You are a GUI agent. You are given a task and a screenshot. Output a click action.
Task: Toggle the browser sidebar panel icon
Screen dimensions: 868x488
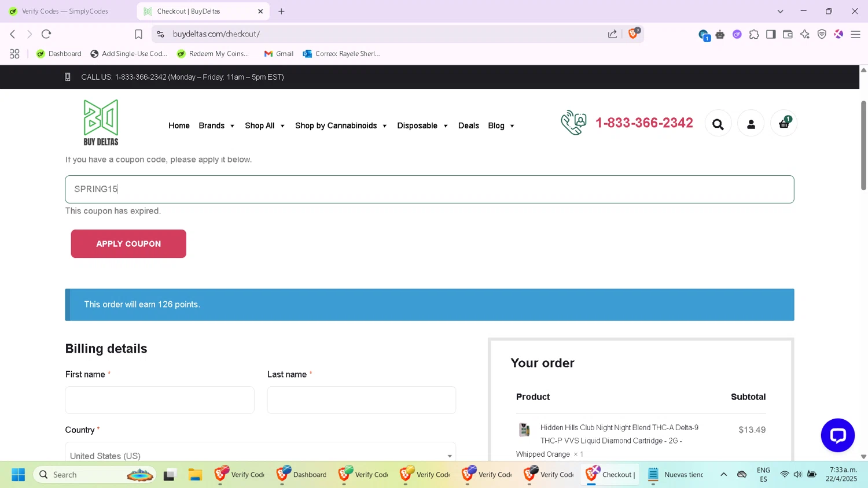click(x=771, y=34)
